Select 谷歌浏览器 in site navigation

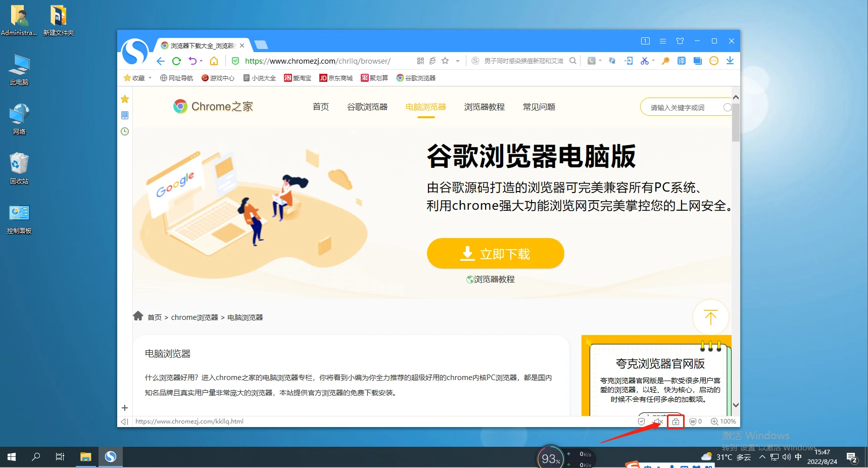coord(367,107)
